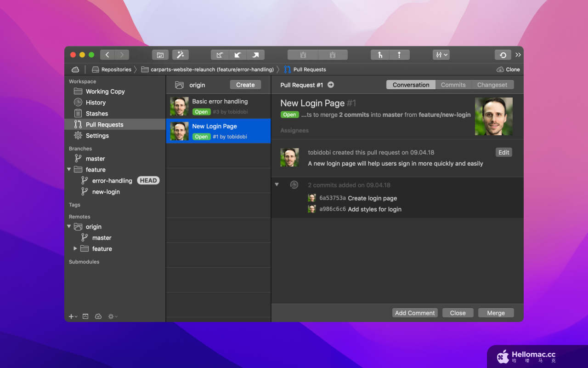The image size is (588, 368).
Task: Open the gear actions menu at sidebar bottom
Action: click(113, 316)
